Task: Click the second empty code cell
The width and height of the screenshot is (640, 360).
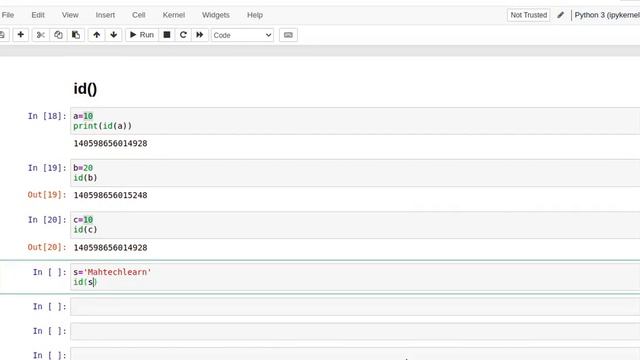Action: [x=355, y=331]
